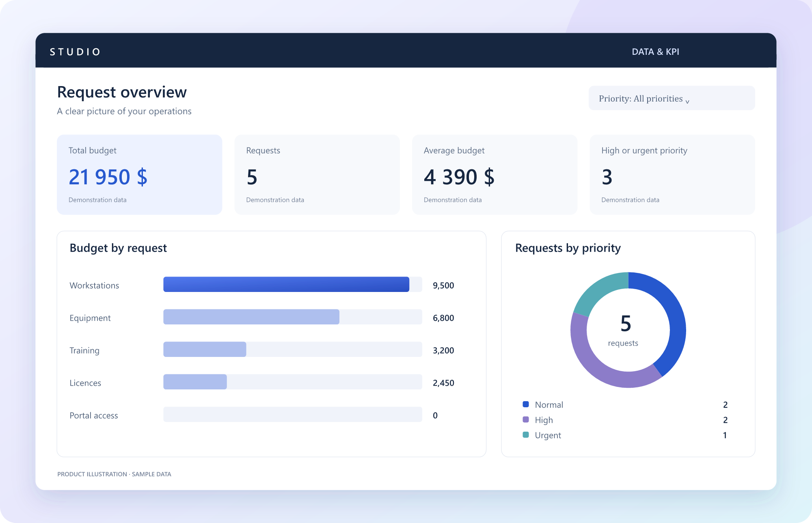This screenshot has height=523, width=812.
Task: Select the High or urgent priority card
Action: [x=672, y=175]
